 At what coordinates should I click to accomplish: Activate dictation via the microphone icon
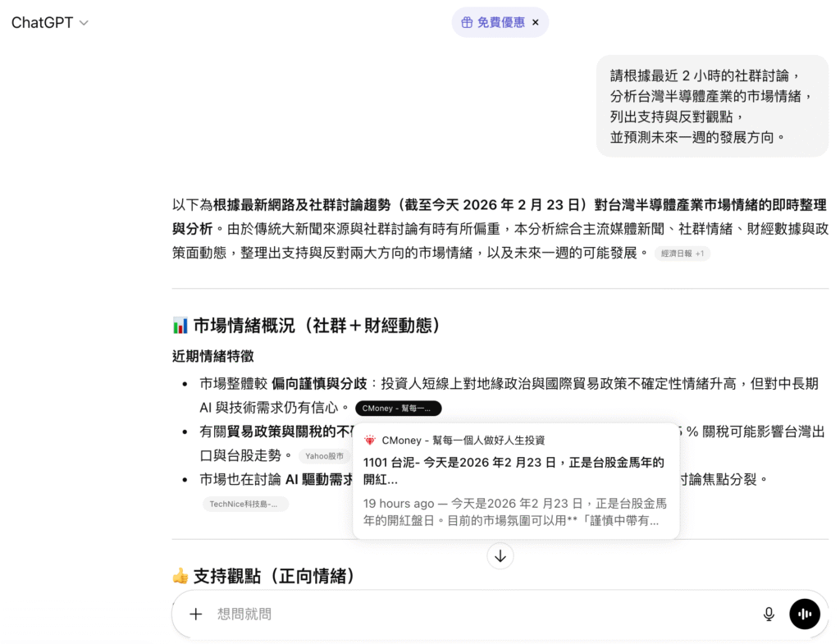[x=768, y=614]
